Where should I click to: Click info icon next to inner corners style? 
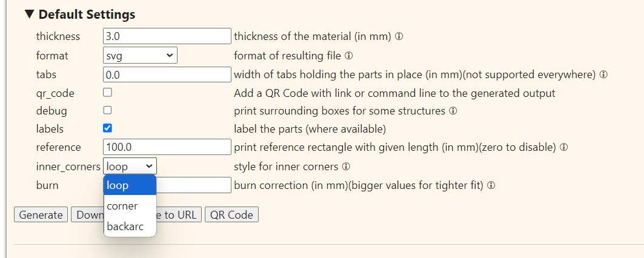[346, 167]
